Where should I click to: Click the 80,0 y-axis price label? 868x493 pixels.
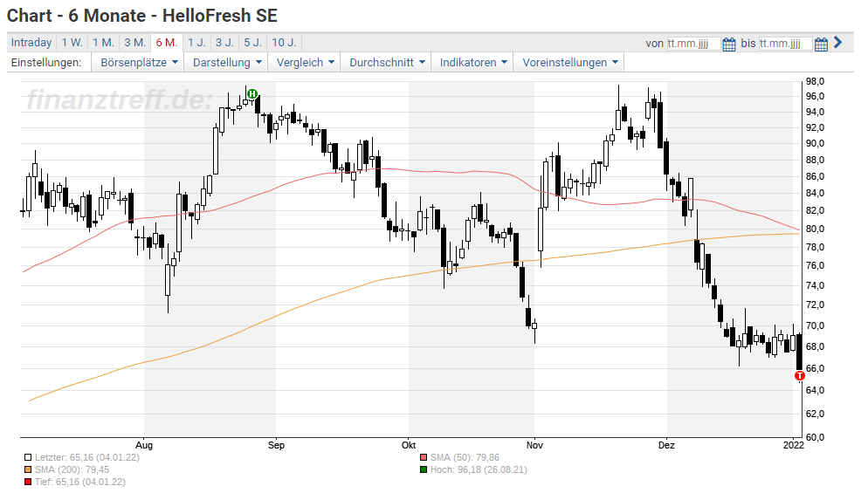(x=815, y=229)
